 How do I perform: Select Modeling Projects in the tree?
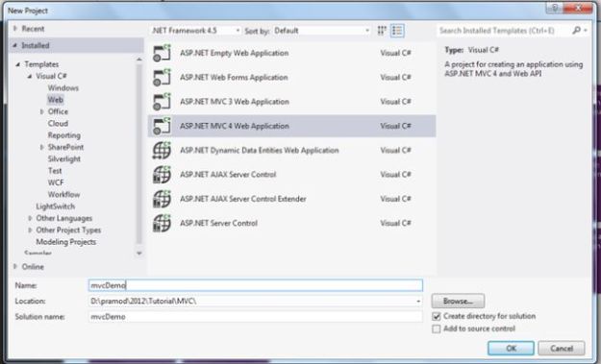(x=66, y=242)
